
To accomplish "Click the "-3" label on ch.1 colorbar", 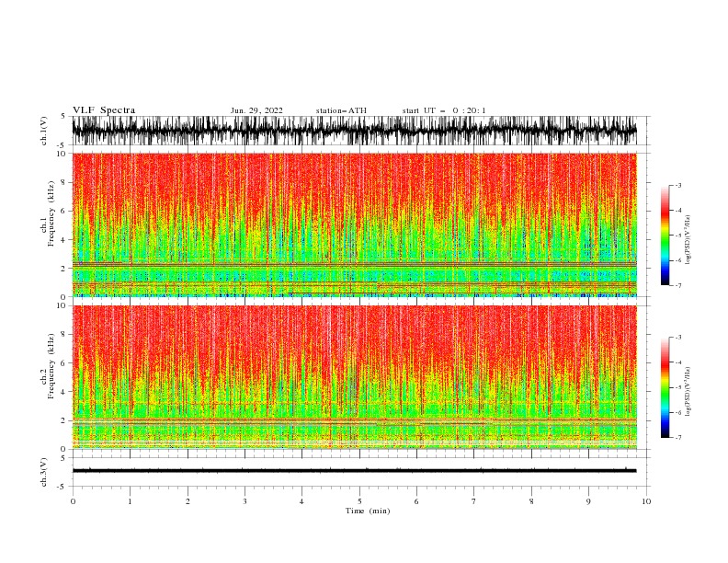I will point(677,185).
